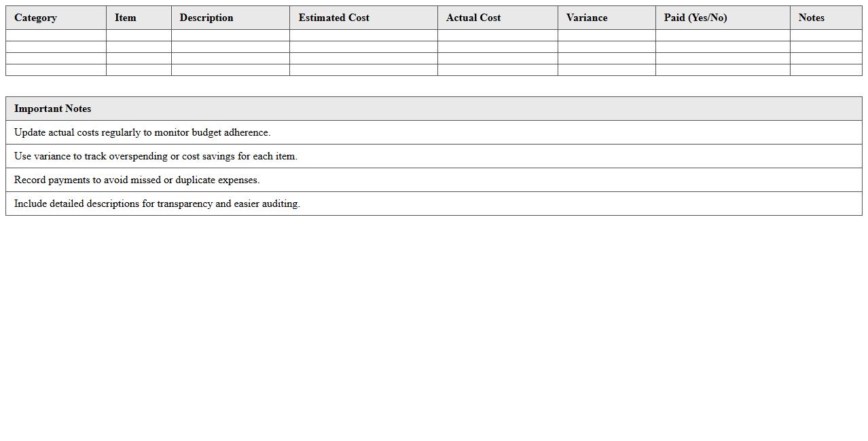Click the last empty cell under Description
868x441 pixels.
coord(230,70)
